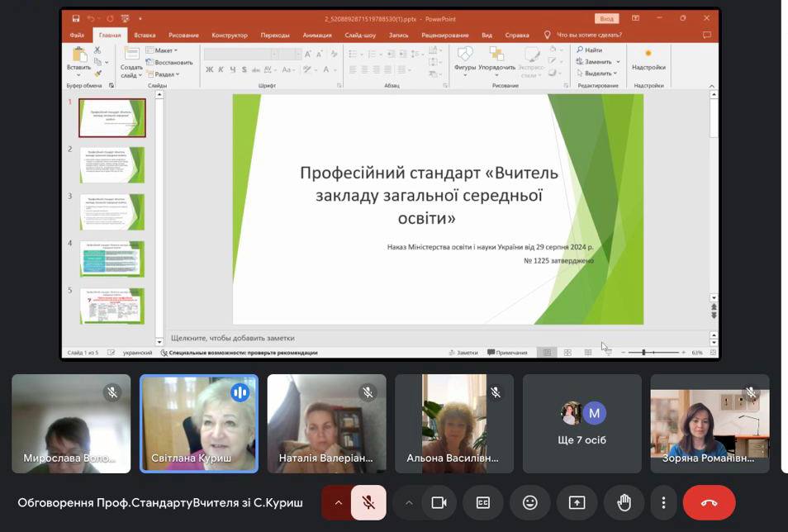Screen dimensions: 788x532
Task: Open the Макет layout dropdown
Action: pos(162,50)
